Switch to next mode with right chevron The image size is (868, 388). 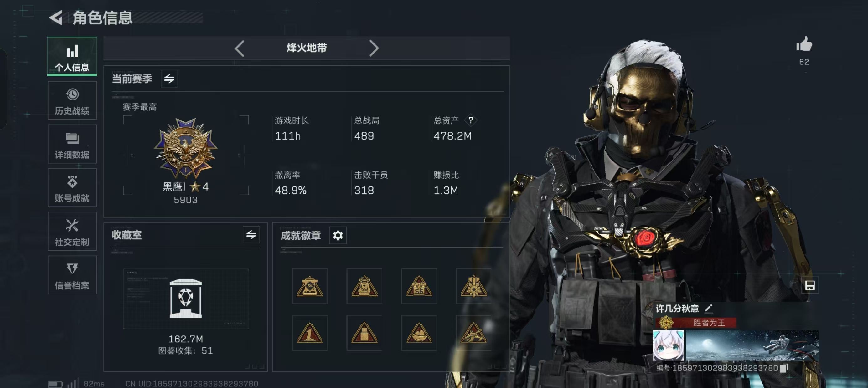(373, 48)
